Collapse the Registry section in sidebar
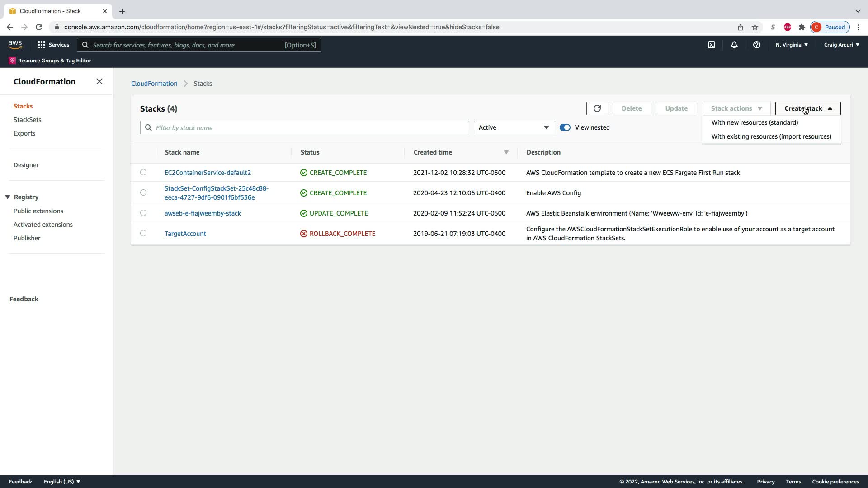 (8, 197)
